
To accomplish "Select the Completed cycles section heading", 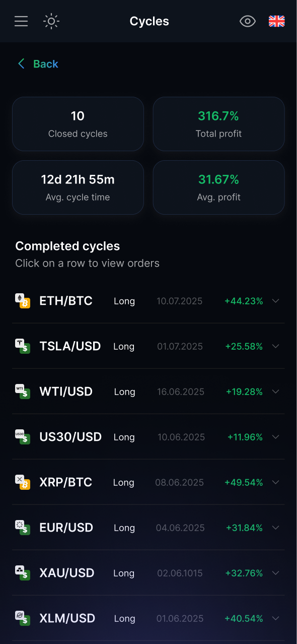I will [x=67, y=246].
